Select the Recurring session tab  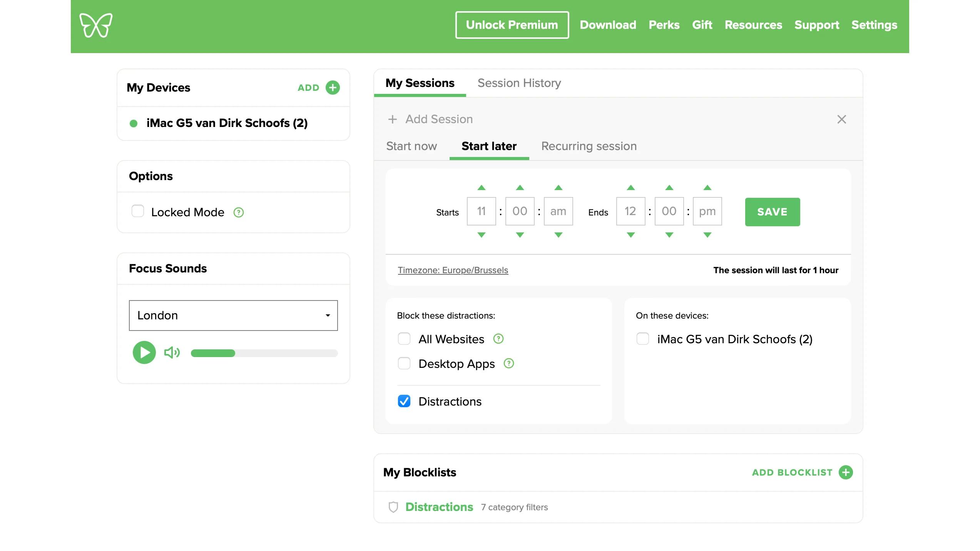coord(589,146)
